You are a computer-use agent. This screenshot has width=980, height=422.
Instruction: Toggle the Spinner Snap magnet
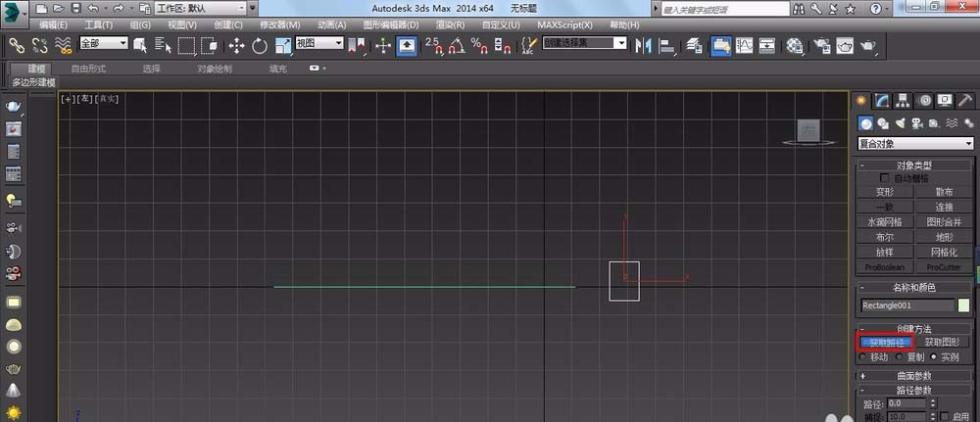(503, 45)
